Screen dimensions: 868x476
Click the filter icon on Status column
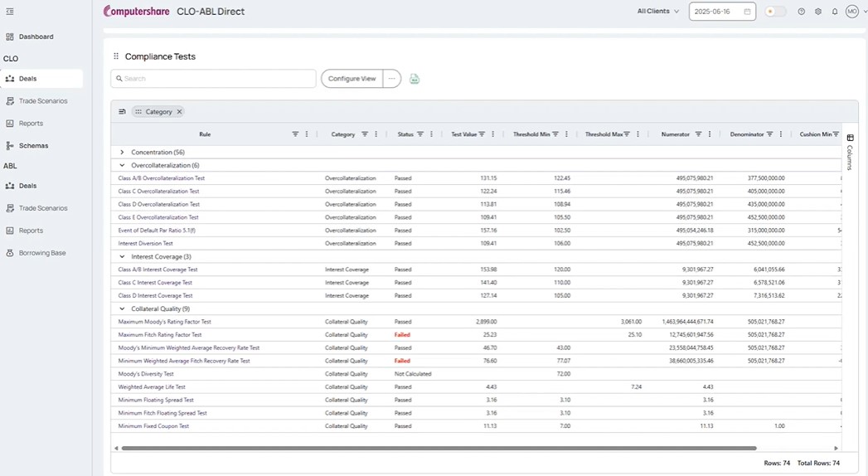[x=420, y=134]
